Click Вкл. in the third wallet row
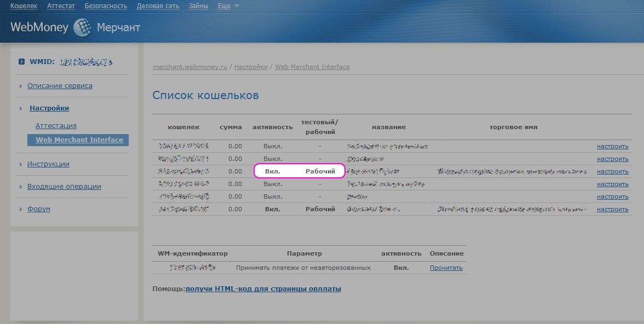 coord(273,171)
